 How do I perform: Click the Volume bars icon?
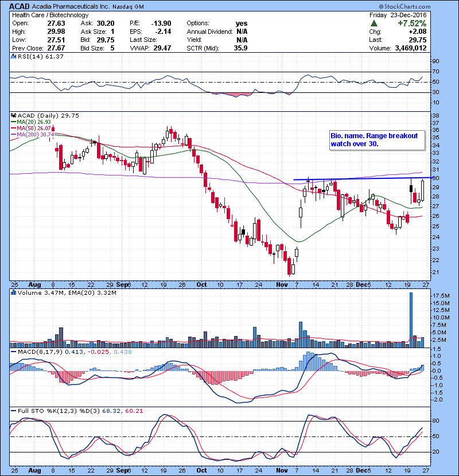[13, 292]
